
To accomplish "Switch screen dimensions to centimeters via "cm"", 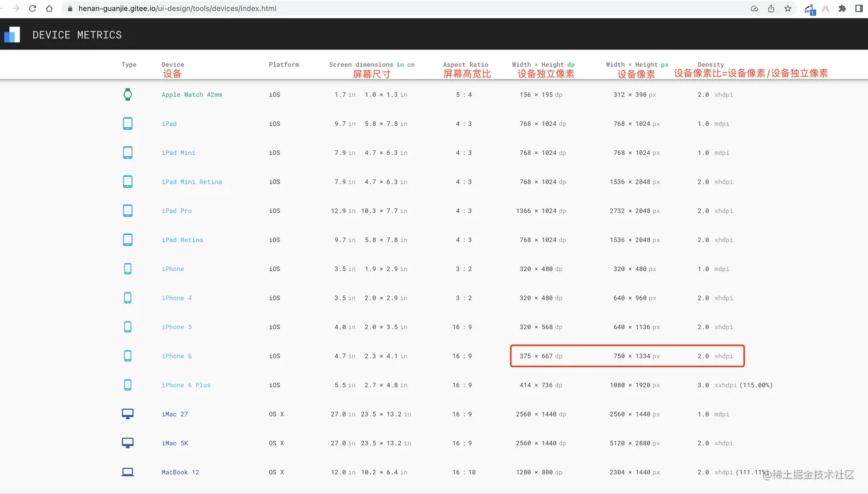I will pos(411,65).
